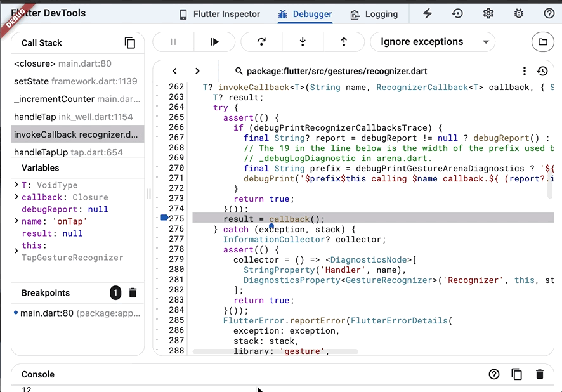Click the horizontal scrollbar in code view

coord(275,351)
